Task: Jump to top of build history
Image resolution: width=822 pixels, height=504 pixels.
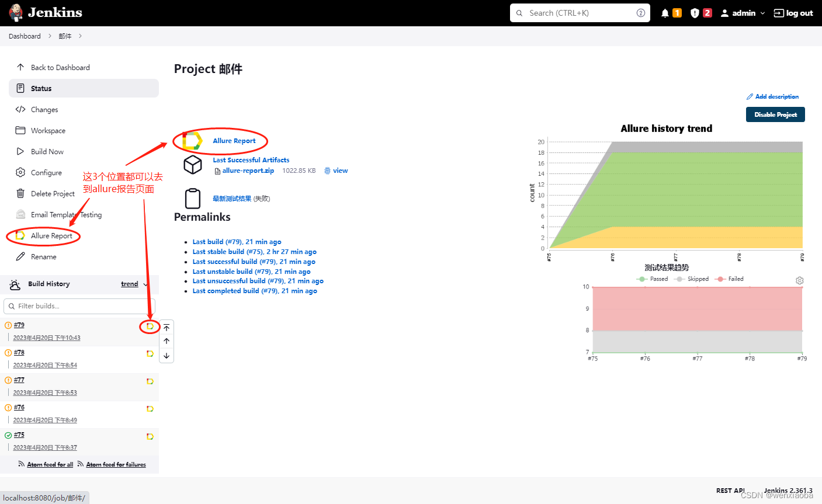Action: (x=167, y=328)
